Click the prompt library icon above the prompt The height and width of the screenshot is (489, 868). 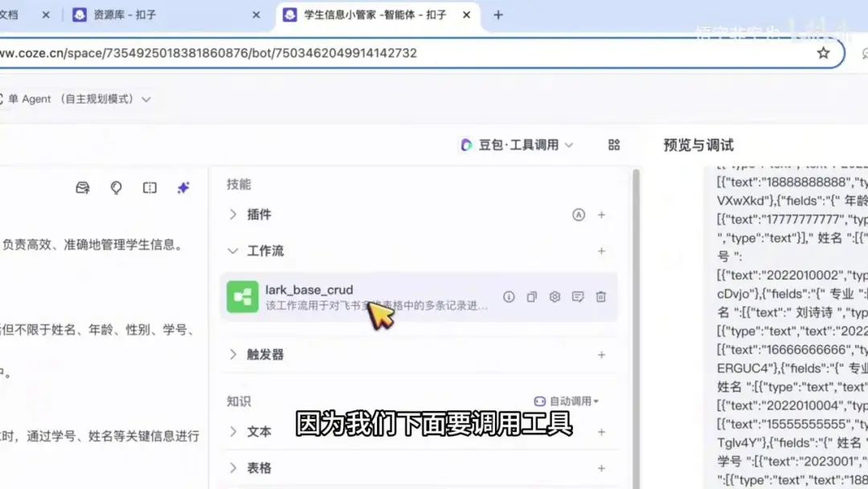[x=83, y=187]
